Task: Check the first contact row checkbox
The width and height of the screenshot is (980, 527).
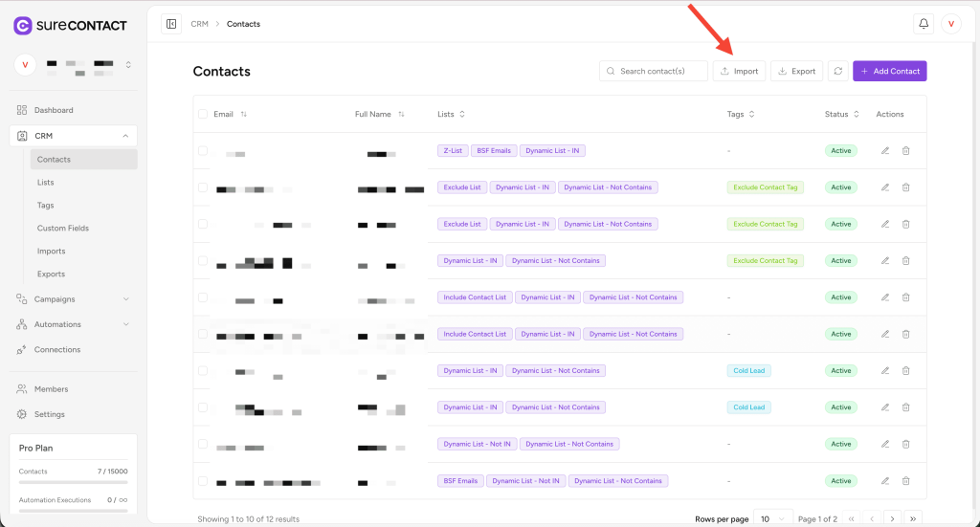Action: click(203, 151)
